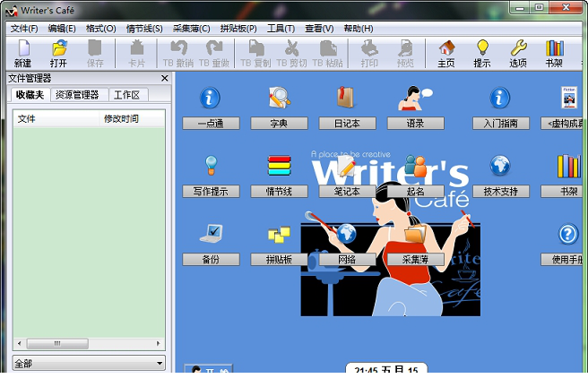Open the 笔记本 notepad pencil icon
This screenshot has height=387, width=588.
[347, 166]
